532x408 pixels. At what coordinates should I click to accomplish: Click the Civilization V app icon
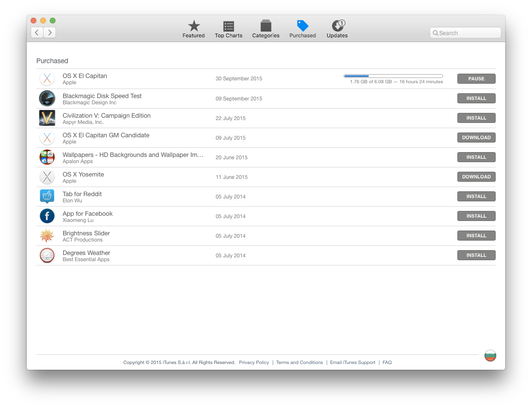coord(47,118)
